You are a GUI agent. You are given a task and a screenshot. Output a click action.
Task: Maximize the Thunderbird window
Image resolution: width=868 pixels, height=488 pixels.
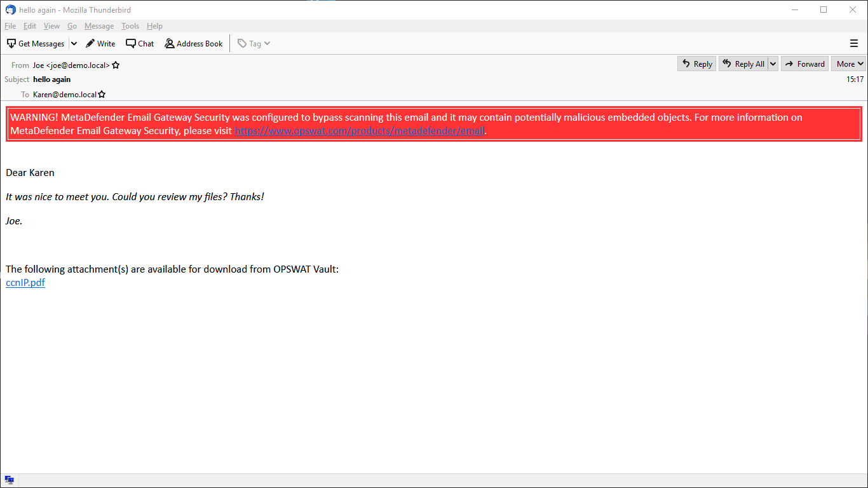pos(824,10)
